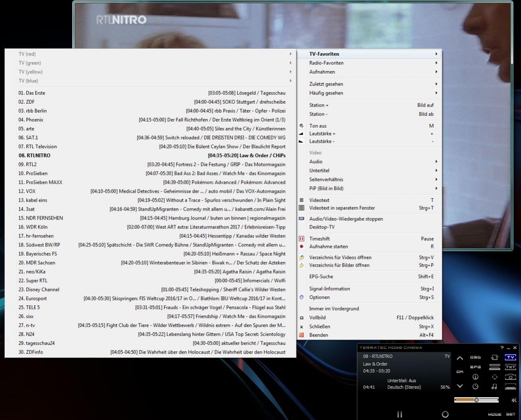Viewport: 521px width, 420px height.
Task: Expand Häufig gesehen submenu arrow
Action: click(x=436, y=93)
